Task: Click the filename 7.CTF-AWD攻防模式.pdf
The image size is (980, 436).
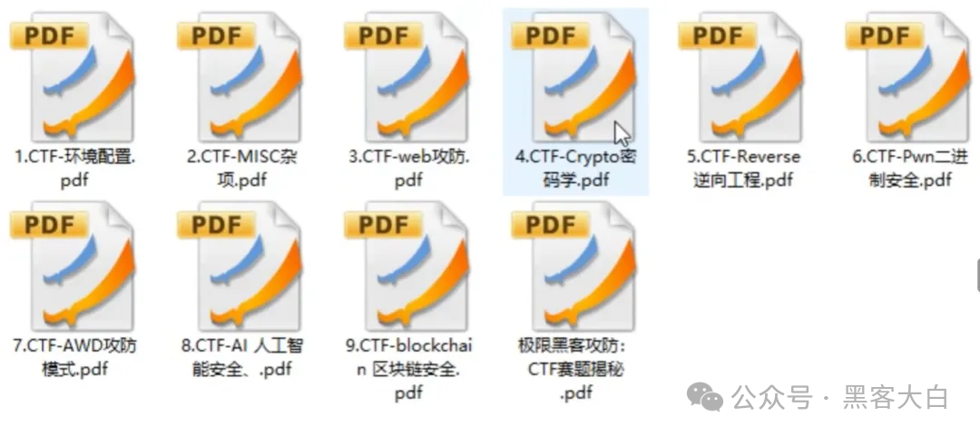Action: [x=75, y=357]
